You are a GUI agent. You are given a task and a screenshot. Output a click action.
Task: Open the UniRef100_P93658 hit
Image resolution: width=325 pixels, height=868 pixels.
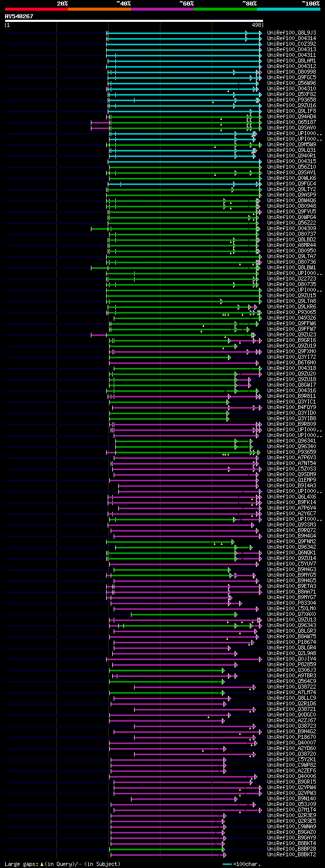292,100
